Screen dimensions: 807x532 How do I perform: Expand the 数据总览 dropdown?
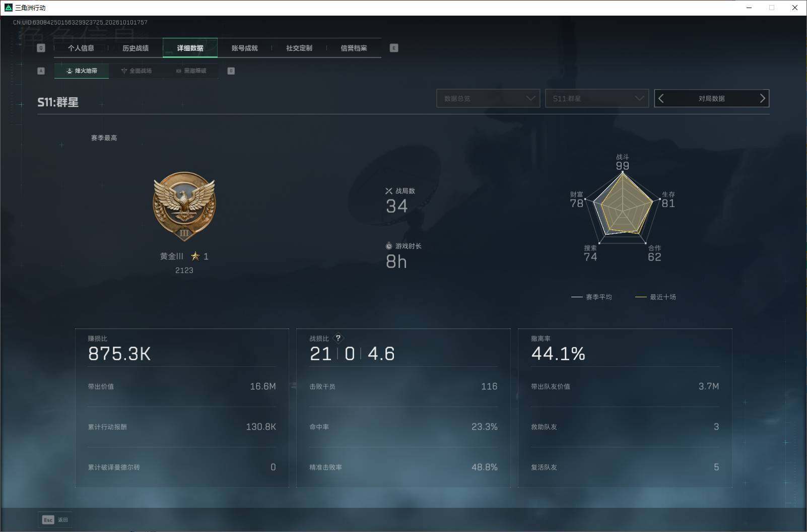(488, 98)
